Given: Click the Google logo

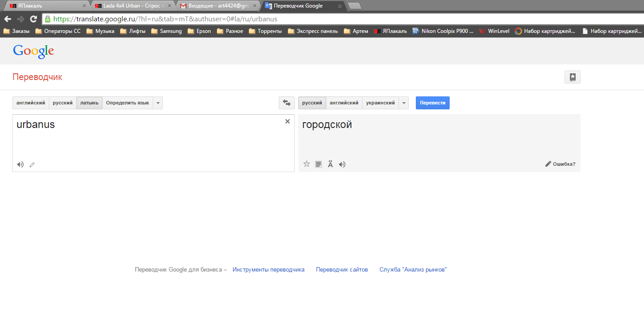Looking at the screenshot, I should coord(34,51).
